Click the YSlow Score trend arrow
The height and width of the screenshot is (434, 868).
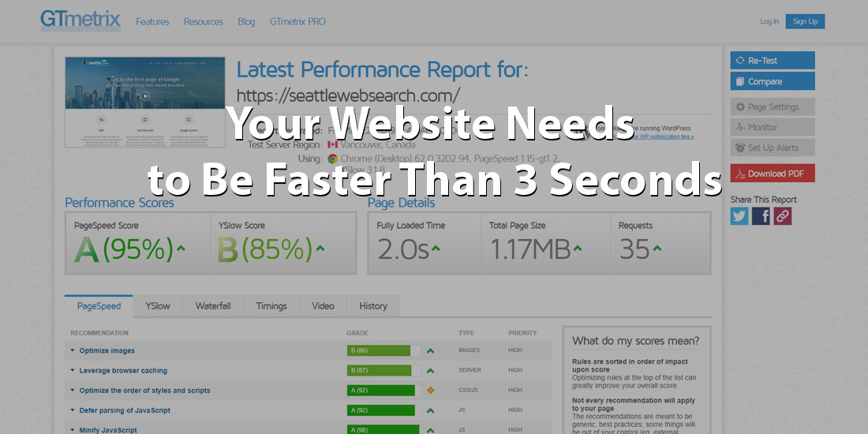pyautogui.click(x=320, y=248)
